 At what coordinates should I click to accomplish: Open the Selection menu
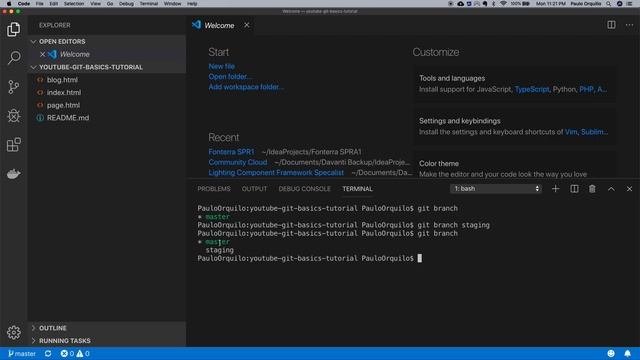click(74, 4)
